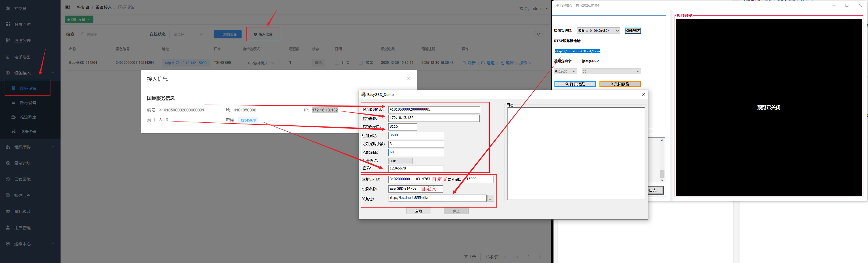Screen dimensions: 868x263
Task: Click the 12345678 password tag in 接入信息
Action: 248,120
